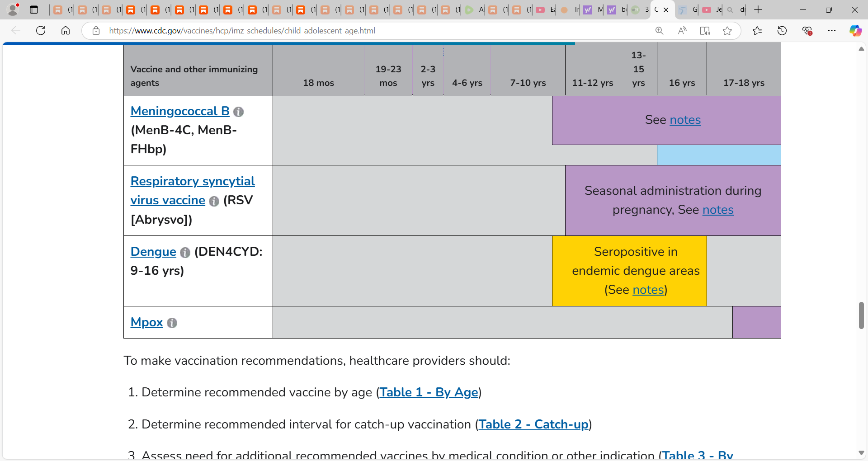Switch to the Yahoo tab labeled b
Image resolution: width=868 pixels, height=461 pixels.
(x=617, y=9)
